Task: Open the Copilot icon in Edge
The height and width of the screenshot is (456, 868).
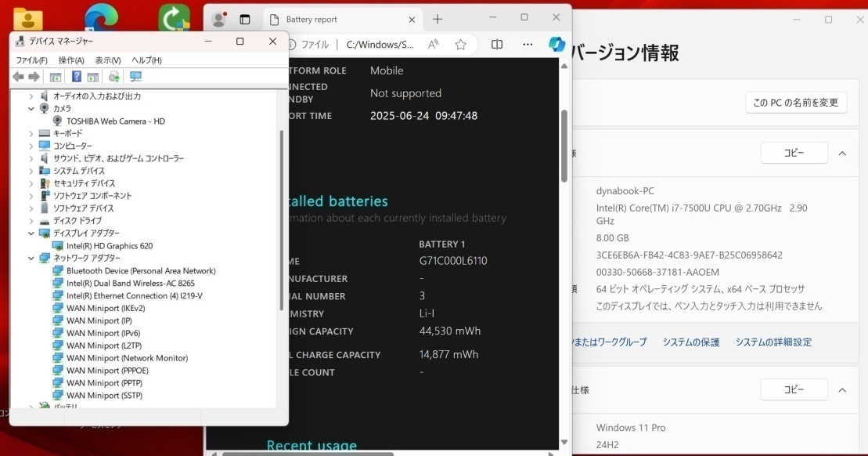Action: 556,45
